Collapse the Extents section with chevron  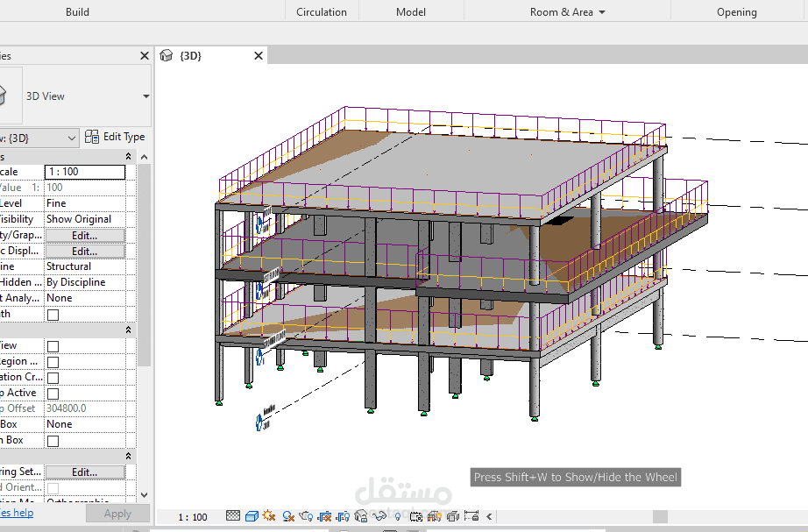point(128,330)
